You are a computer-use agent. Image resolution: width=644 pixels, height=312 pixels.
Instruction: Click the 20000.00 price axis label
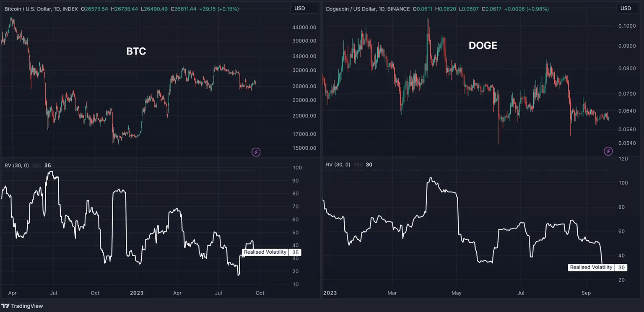click(304, 116)
